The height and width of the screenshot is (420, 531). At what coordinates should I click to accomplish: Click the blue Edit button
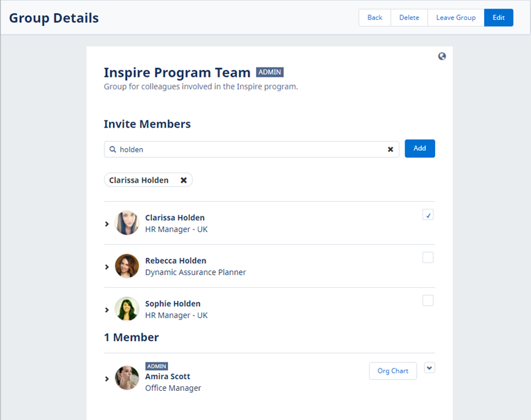[499, 18]
